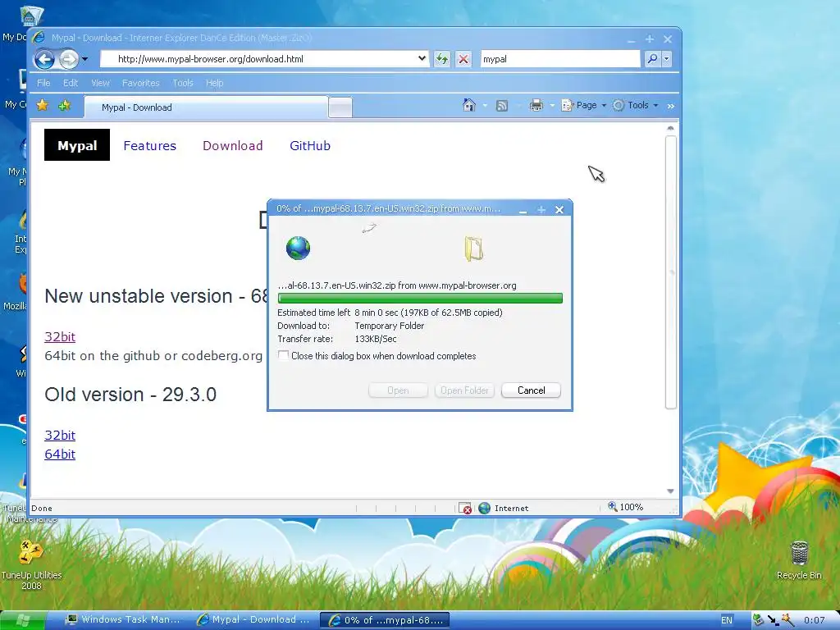
Task: Click the Print icon
Action: pos(536,106)
